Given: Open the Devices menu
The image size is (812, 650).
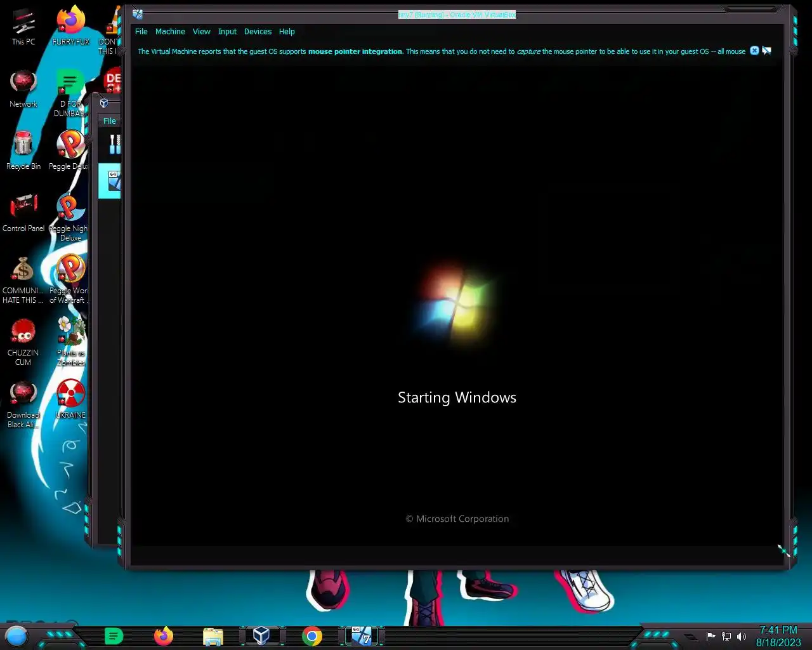Looking at the screenshot, I should 258,32.
